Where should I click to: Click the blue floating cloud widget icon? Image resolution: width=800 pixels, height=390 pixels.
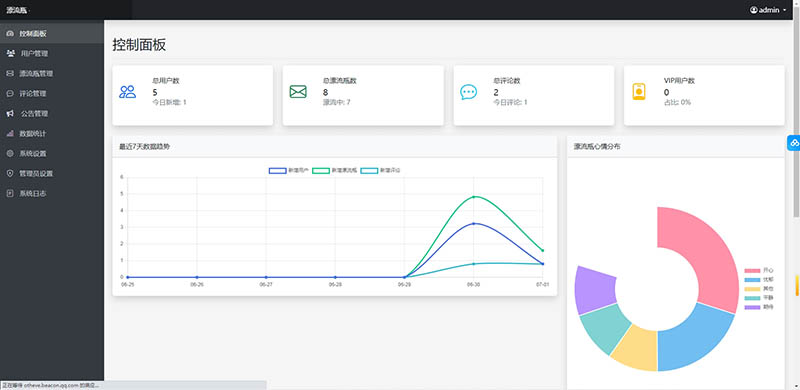[x=794, y=143]
